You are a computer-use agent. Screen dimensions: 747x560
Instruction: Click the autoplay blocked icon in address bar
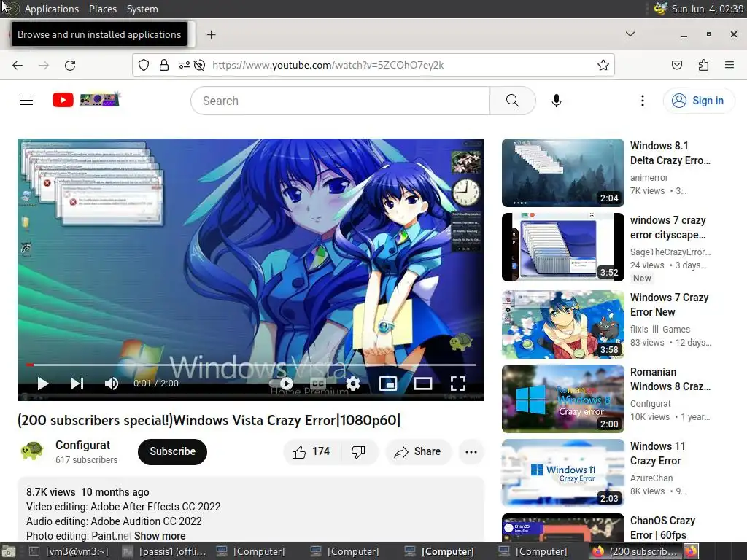[x=200, y=65]
